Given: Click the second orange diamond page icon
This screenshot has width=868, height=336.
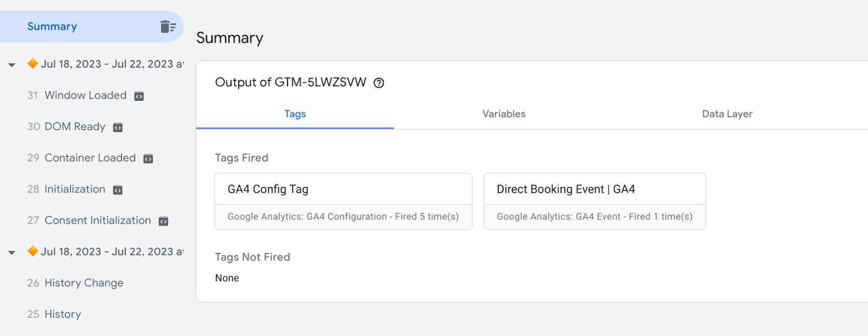Looking at the screenshot, I should tap(33, 251).
